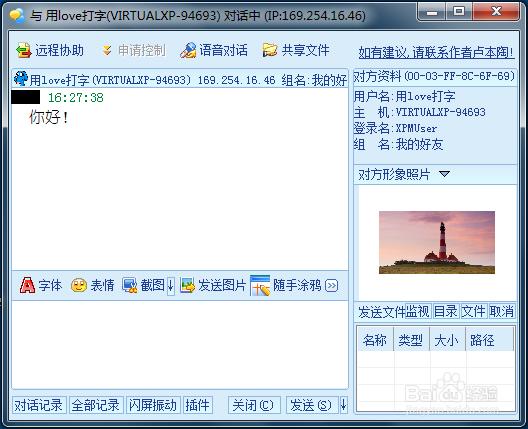Expand the send options arrow beside 发送(S)

coord(343,405)
